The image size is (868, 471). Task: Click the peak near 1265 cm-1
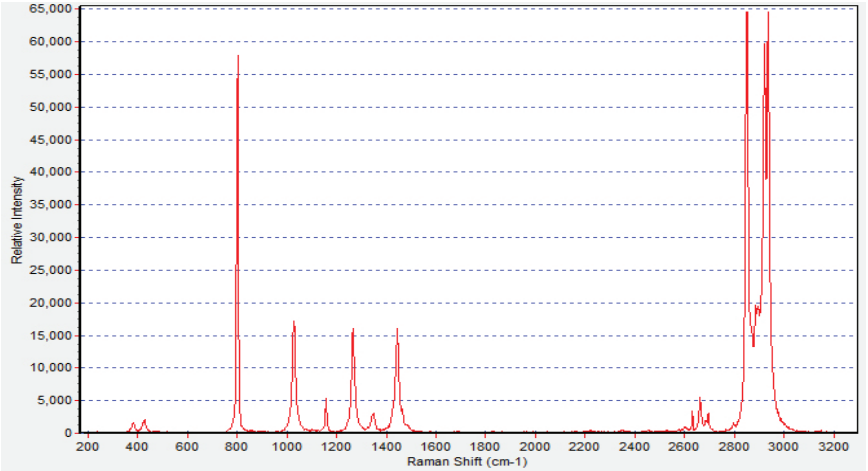353,329
